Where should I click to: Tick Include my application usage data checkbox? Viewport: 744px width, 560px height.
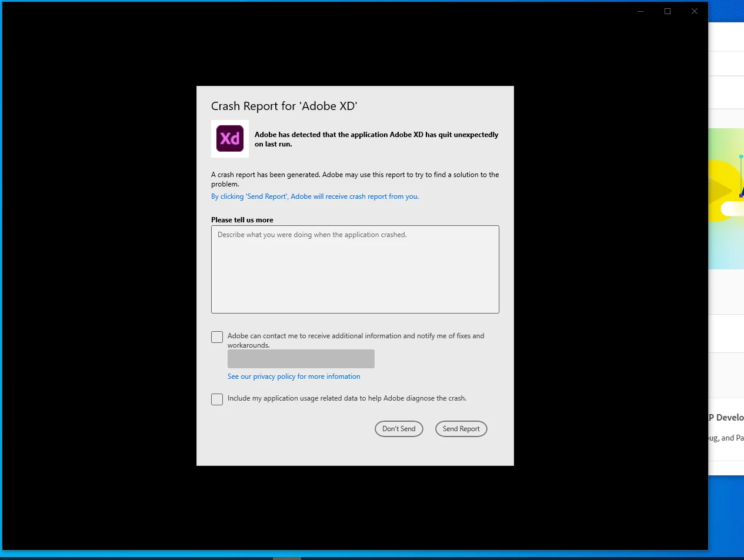(x=217, y=399)
